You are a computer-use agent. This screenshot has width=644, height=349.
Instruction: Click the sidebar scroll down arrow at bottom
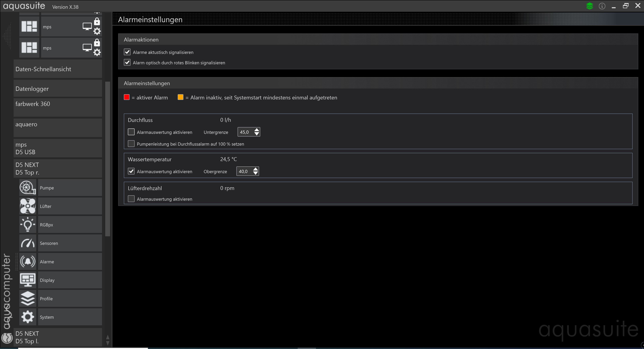(x=108, y=343)
